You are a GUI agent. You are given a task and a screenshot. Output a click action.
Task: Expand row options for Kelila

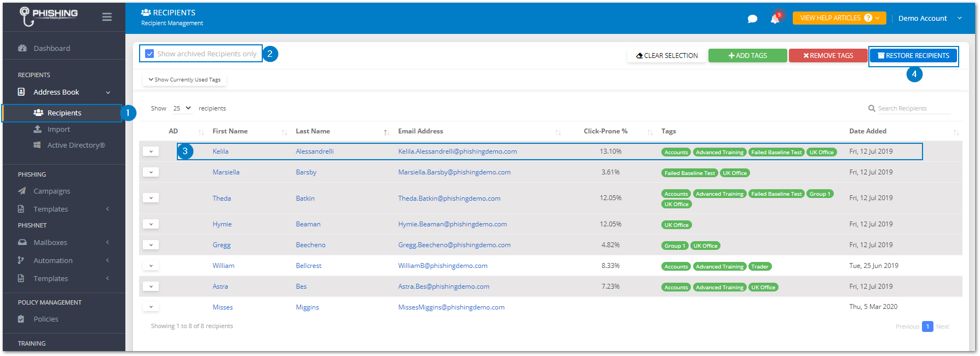click(151, 151)
